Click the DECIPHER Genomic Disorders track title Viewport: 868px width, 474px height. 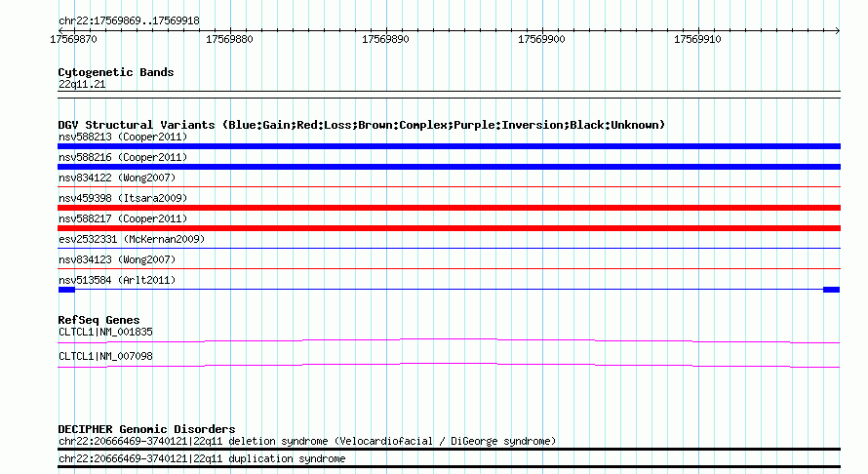(146, 429)
